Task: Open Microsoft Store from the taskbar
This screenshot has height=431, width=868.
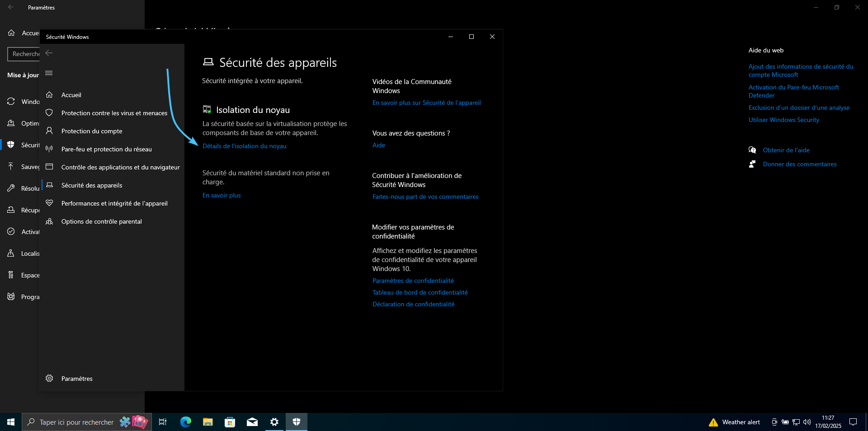Action: 230,422
